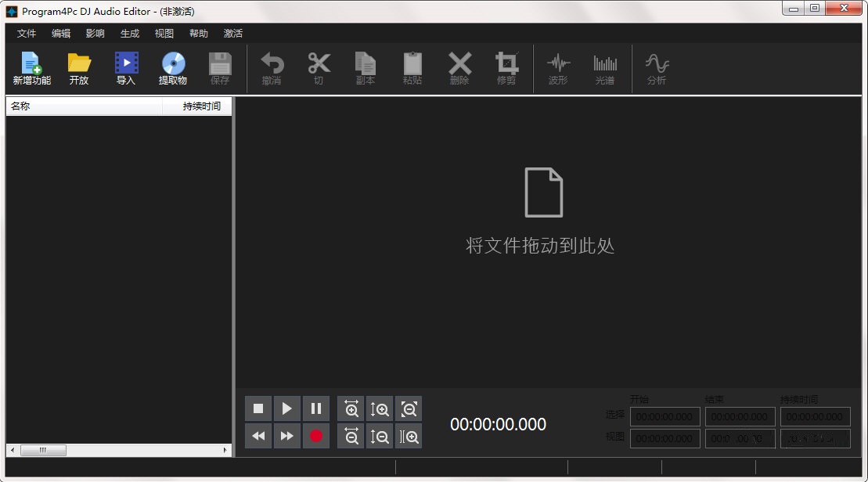Viewport: 868px width, 482px height.
Task: Switch to 光谱 spectrum display
Action: 605,68
